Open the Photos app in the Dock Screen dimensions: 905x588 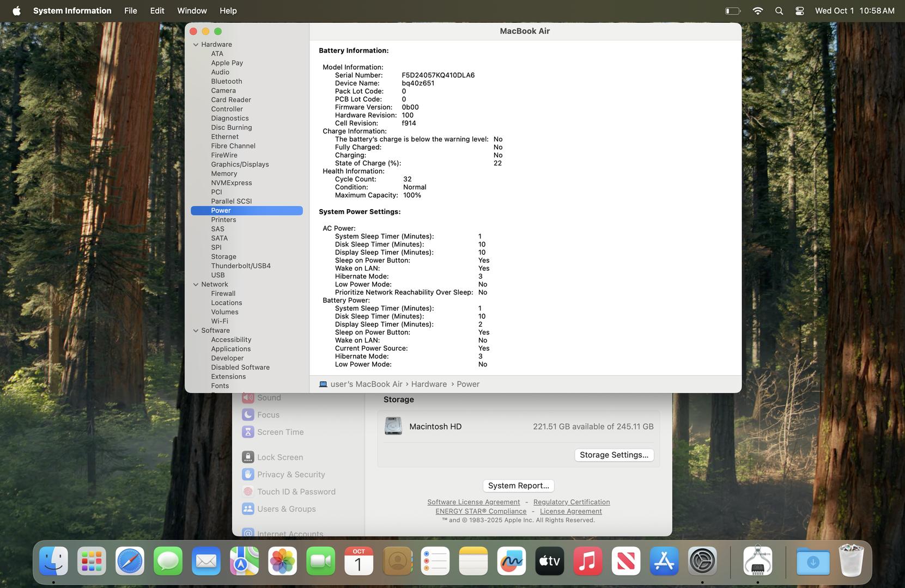(282, 561)
